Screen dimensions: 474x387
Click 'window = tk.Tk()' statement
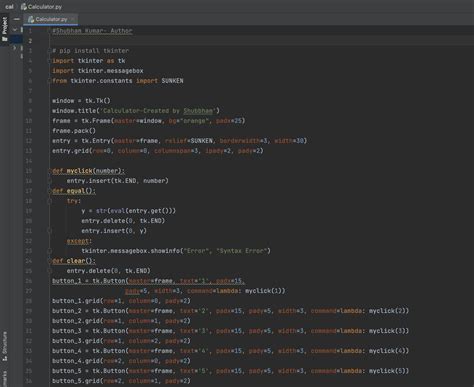(x=81, y=101)
